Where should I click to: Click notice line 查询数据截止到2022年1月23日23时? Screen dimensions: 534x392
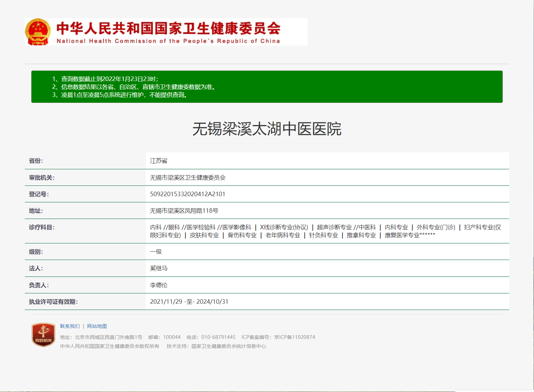coord(105,79)
